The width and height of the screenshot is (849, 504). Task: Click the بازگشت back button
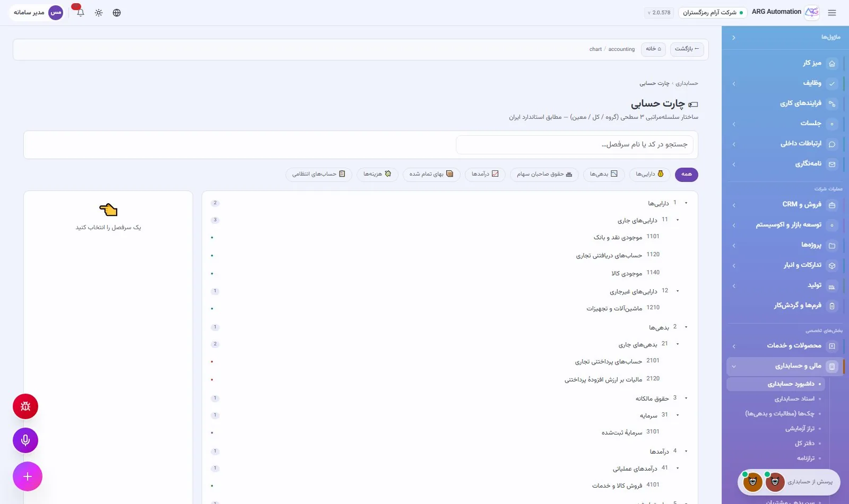coord(687,49)
